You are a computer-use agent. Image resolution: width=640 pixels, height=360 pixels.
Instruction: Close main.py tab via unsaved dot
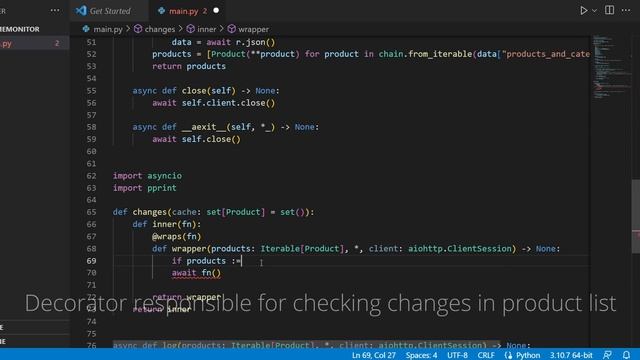(x=216, y=11)
